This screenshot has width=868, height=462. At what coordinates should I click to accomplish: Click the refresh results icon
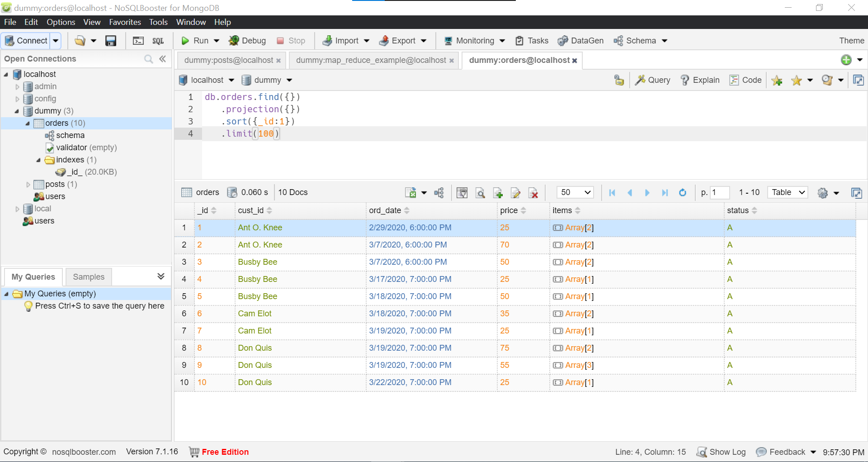point(683,192)
